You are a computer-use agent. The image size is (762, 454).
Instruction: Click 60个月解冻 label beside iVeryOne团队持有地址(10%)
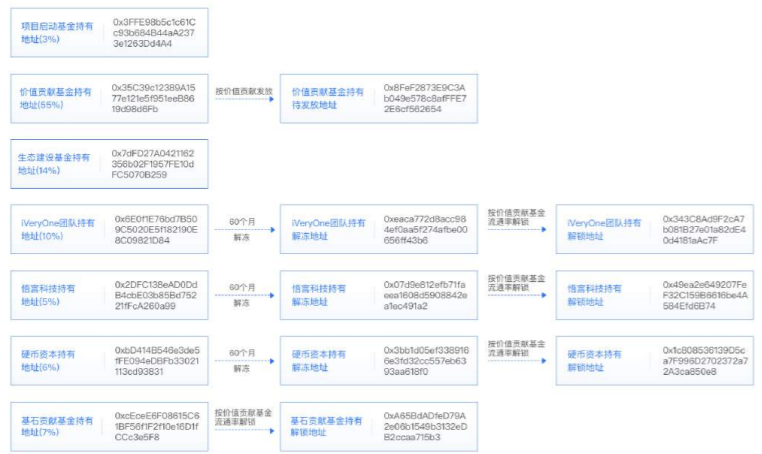pyautogui.click(x=242, y=229)
